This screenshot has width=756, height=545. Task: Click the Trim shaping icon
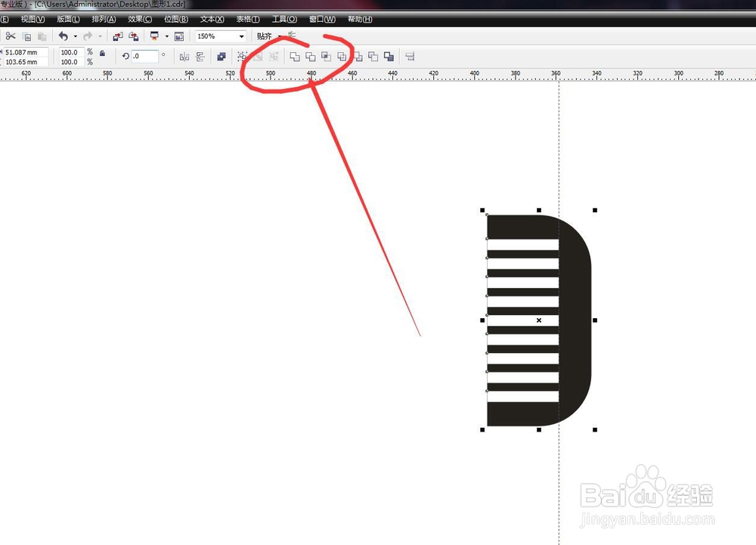(x=311, y=57)
